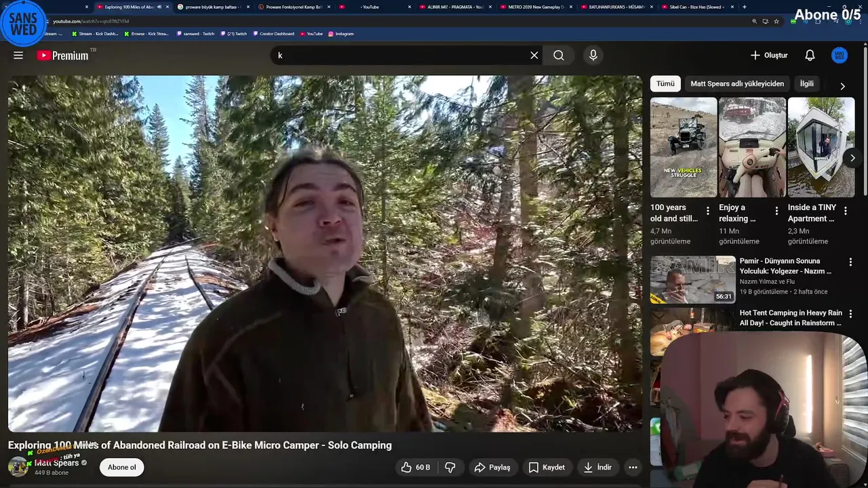
Task: Click the install/cast screen icon in address bar
Action: [765, 21]
